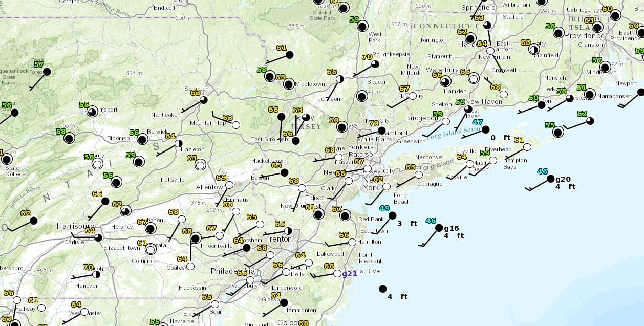
Task: Click the CONNECTICUT state label
Action: pyautogui.click(x=446, y=26)
